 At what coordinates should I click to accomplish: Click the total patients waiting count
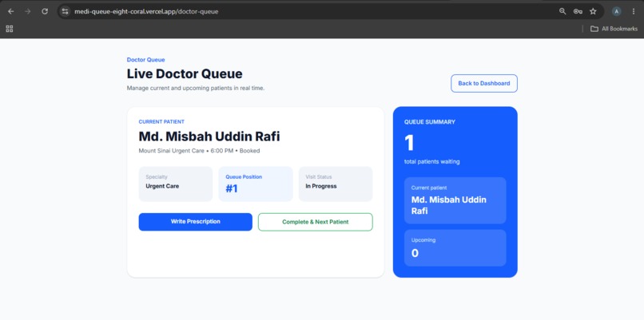click(409, 144)
